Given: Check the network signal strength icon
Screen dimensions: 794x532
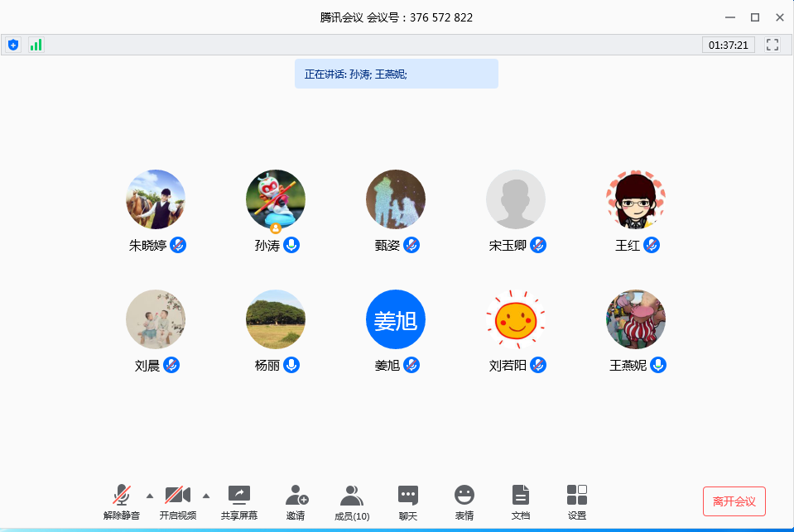Looking at the screenshot, I should pos(36,45).
